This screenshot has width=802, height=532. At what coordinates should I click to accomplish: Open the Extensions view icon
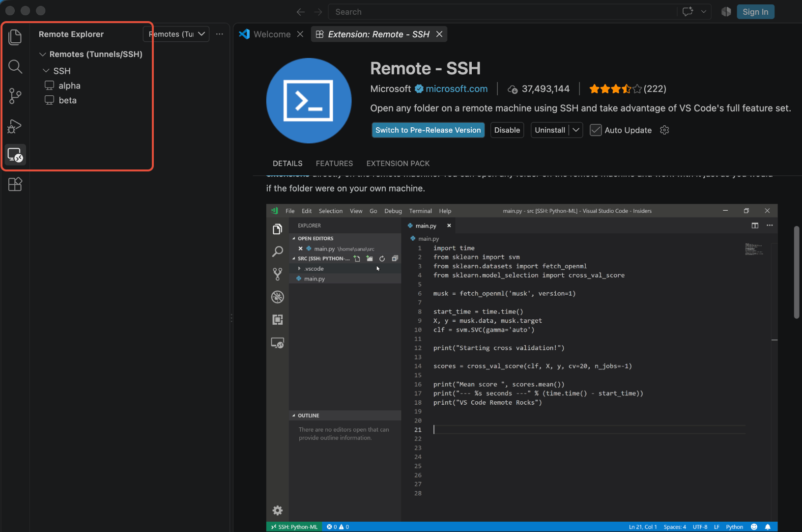point(15,184)
